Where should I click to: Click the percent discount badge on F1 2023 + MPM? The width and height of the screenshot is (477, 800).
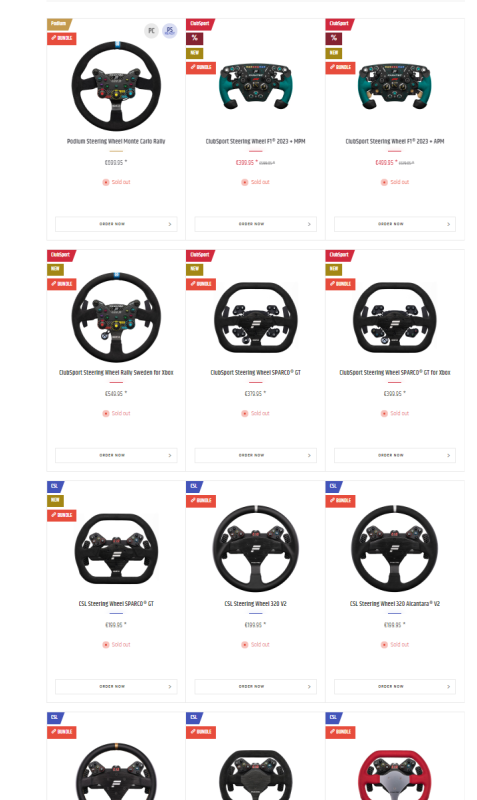(x=194, y=38)
